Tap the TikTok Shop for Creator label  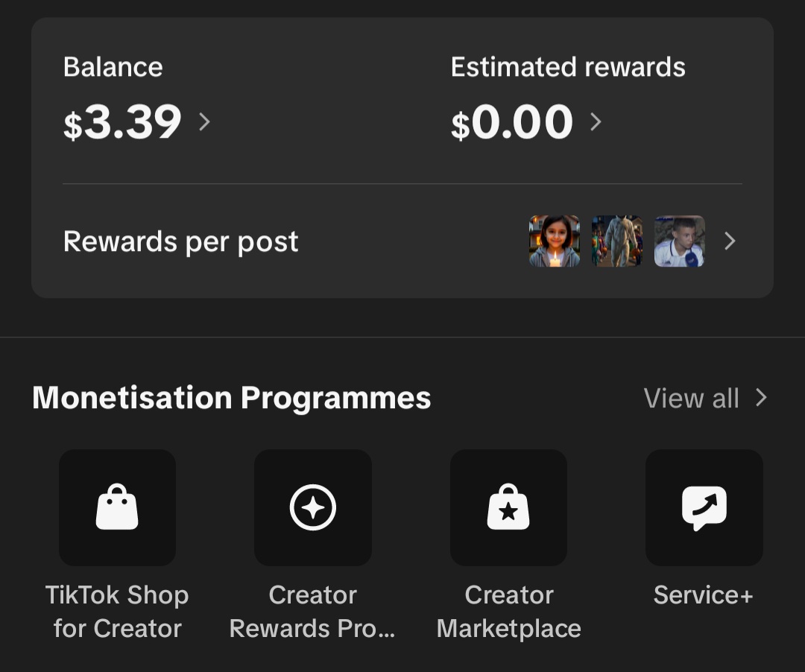(x=117, y=612)
